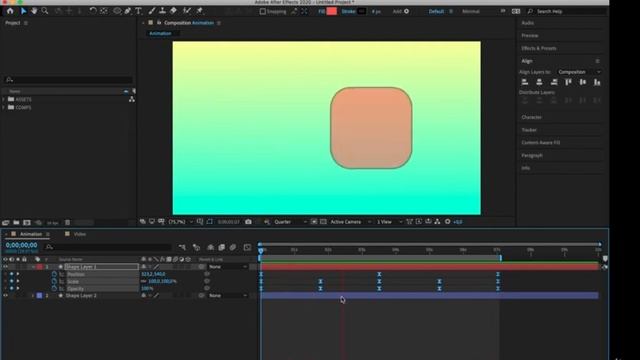Collapse Shape Layer 1 properties

(33, 267)
